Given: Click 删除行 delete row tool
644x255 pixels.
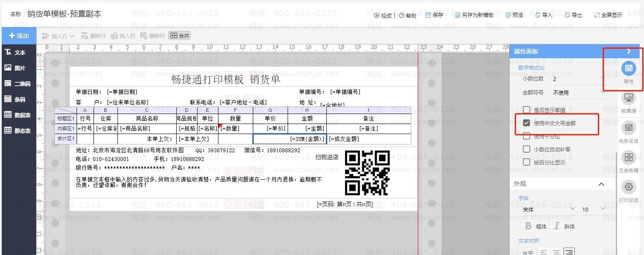Looking at the screenshot, I should (93, 36).
